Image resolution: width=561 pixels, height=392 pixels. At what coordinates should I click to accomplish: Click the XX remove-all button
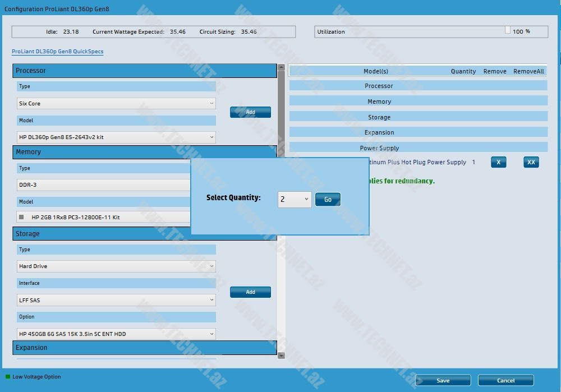click(x=531, y=162)
